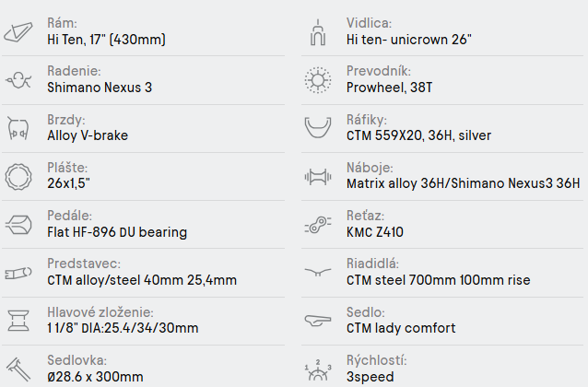The height and width of the screenshot is (387, 588).
Task: Click the rim icon beside Ráfiky
Action: [x=317, y=128]
